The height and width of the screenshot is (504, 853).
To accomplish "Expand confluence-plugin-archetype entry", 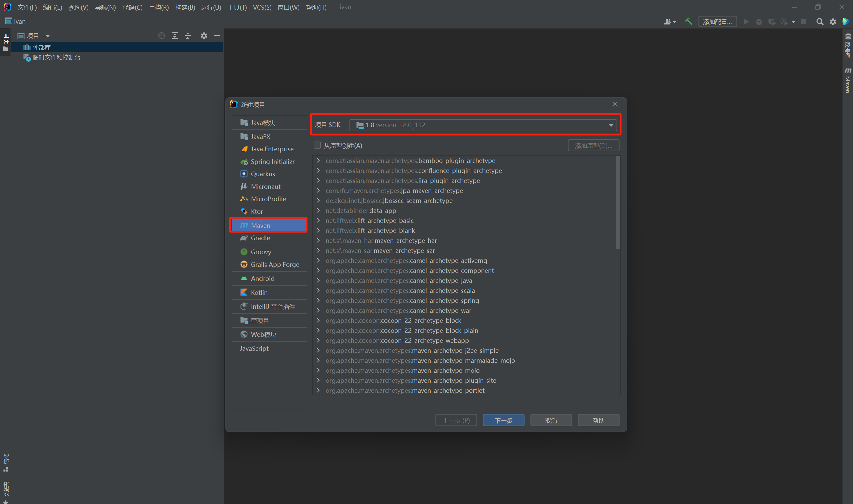I will [x=318, y=171].
